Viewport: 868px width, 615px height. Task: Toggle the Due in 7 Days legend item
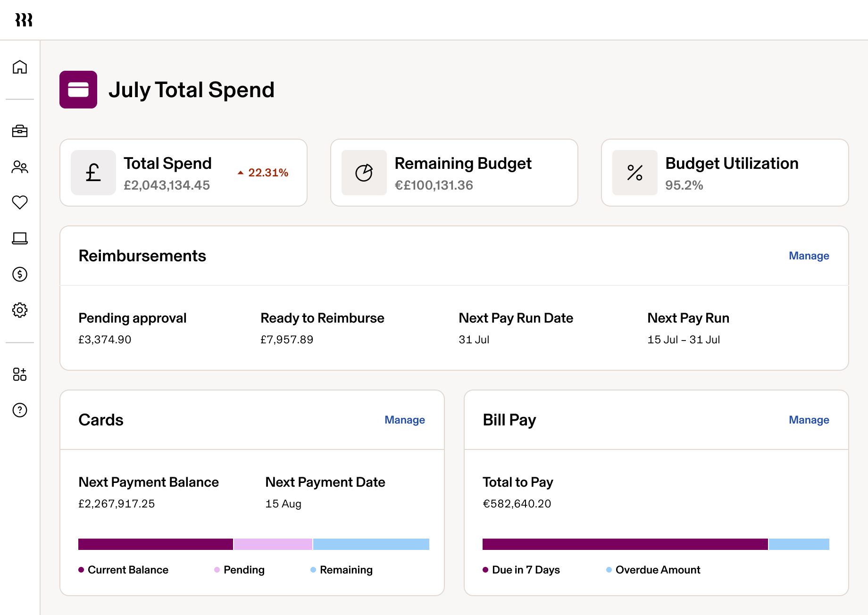[x=521, y=569]
